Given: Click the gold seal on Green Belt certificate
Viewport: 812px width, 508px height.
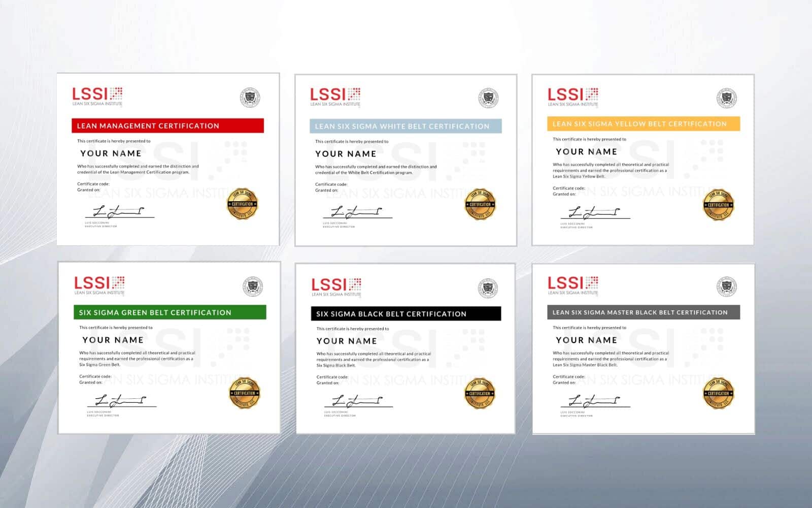Looking at the screenshot, I should tap(245, 393).
